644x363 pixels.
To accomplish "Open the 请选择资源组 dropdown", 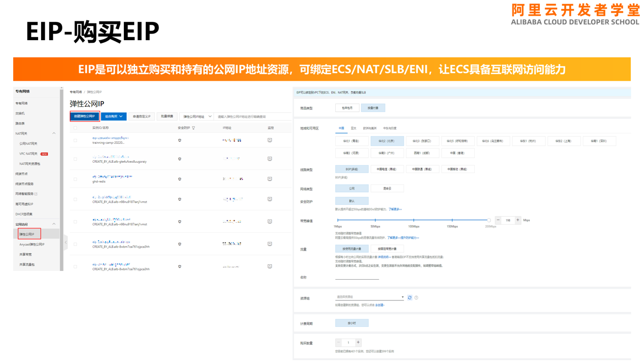I will point(368,297).
